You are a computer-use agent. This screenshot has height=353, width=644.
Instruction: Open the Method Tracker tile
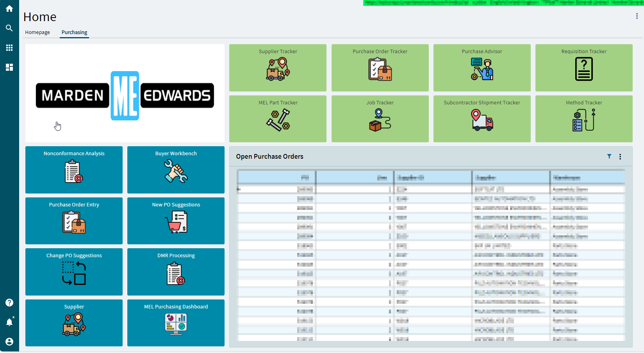click(584, 119)
